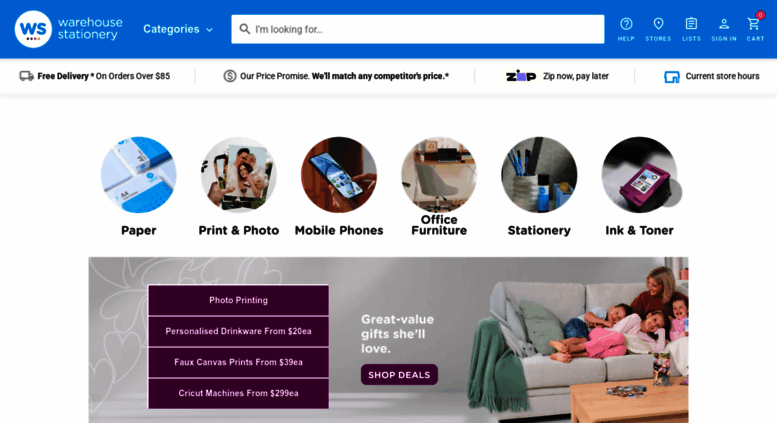Screen dimensions: 777x423
Task: Open the Price Promise link
Action: coord(336,76)
